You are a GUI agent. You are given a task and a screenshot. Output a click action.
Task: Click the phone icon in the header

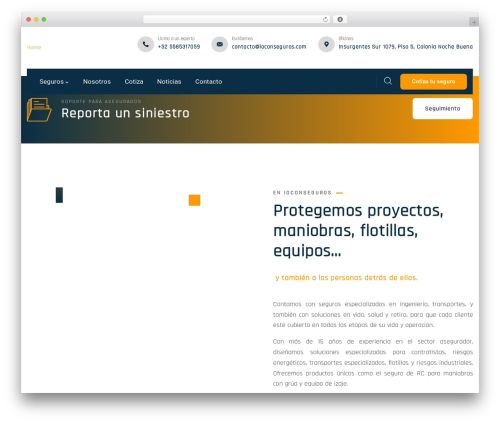[146, 44]
